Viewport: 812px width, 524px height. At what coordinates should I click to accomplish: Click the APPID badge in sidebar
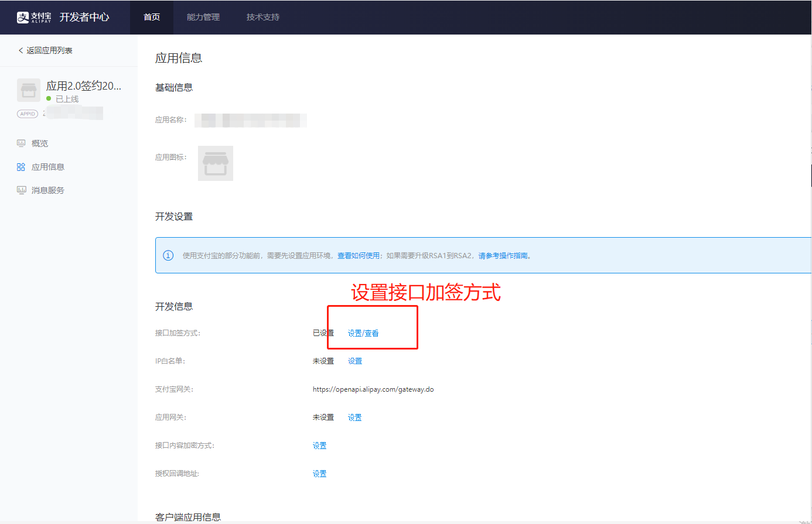(x=28, y=114)
